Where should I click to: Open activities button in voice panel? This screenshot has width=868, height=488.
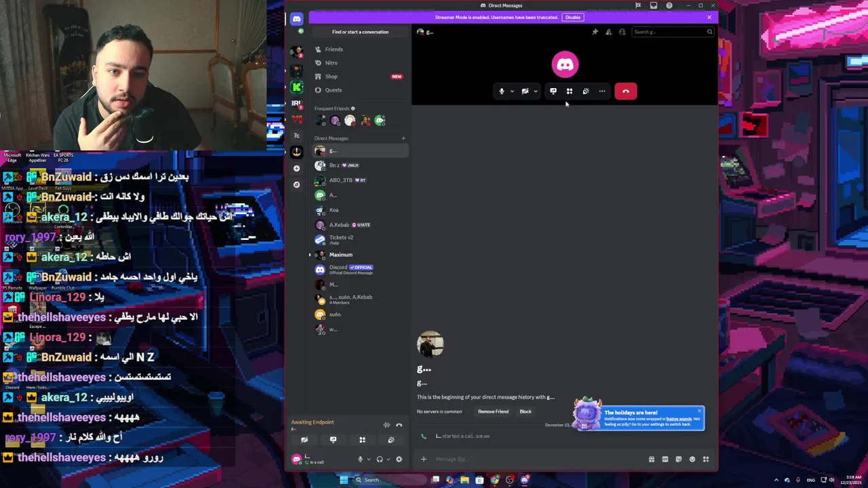click(x=362, y=440)
